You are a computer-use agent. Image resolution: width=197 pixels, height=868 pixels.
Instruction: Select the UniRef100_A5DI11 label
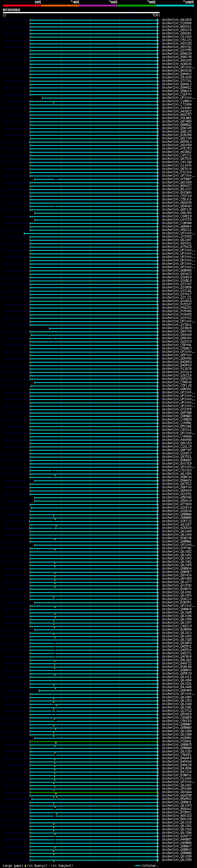(177, 230)
